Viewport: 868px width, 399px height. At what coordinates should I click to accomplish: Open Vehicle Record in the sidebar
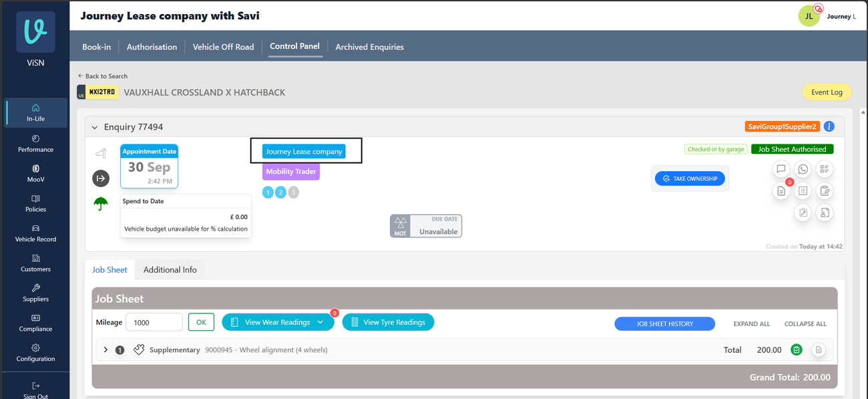tap(36, 233)
